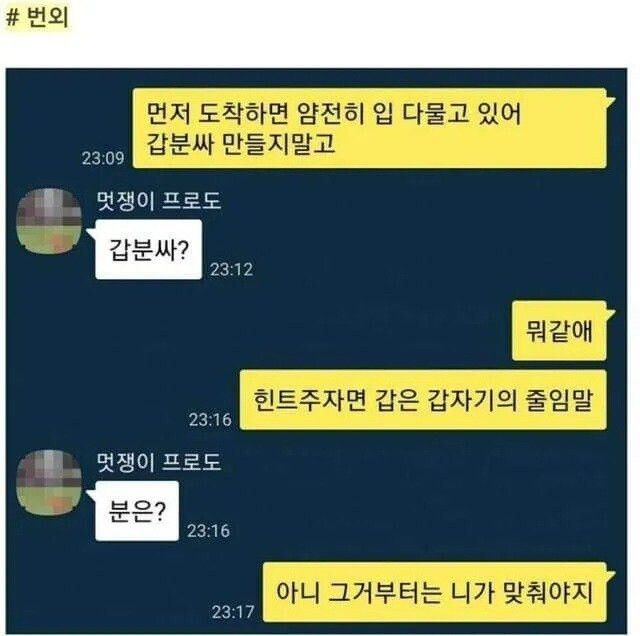Select the 분은? white message bubble
Viewport: 640px width, 636px height.
tap(137, 511)
